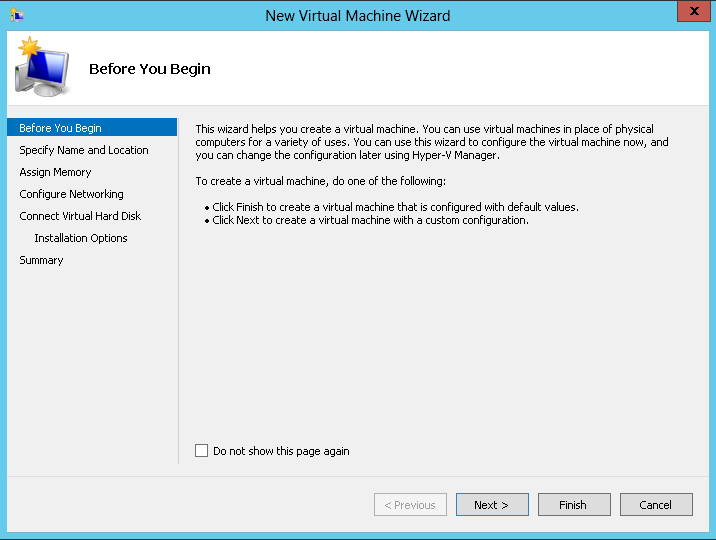Click the 'Click Finish to create a virtual machine' bullet
716x540 pixels.
click(x=392, y=207)
